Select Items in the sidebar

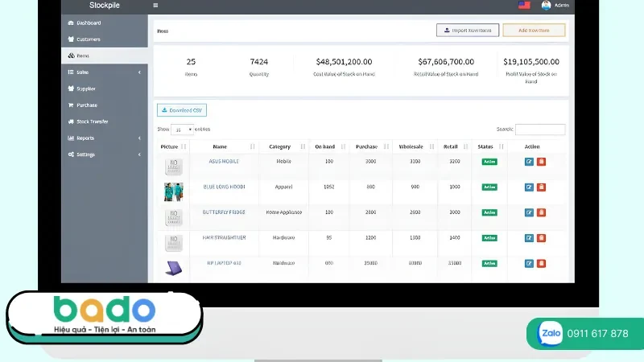105,56
